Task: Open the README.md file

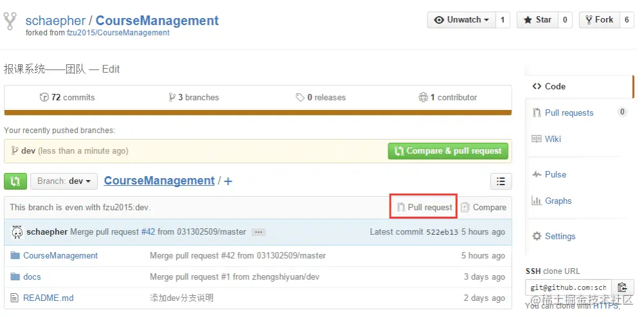Action: pyautogui.click(x=48, y=298)
